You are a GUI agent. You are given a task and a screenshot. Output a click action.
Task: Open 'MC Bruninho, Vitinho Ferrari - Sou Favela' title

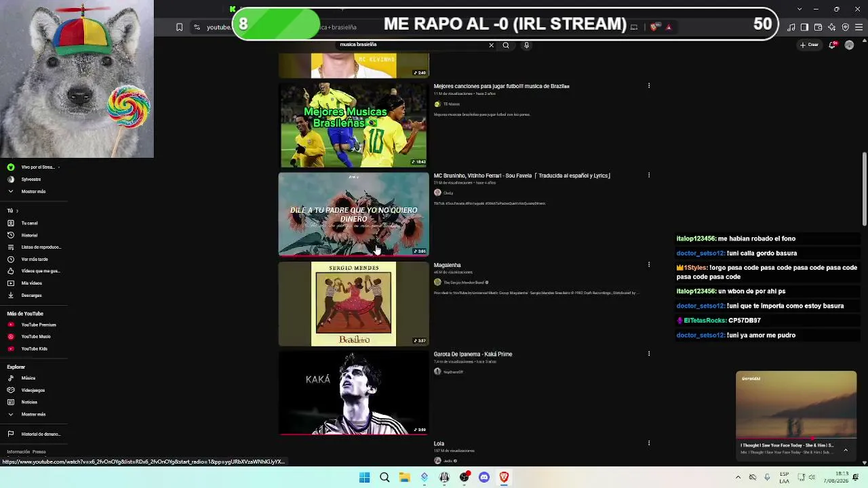[522, 176]
